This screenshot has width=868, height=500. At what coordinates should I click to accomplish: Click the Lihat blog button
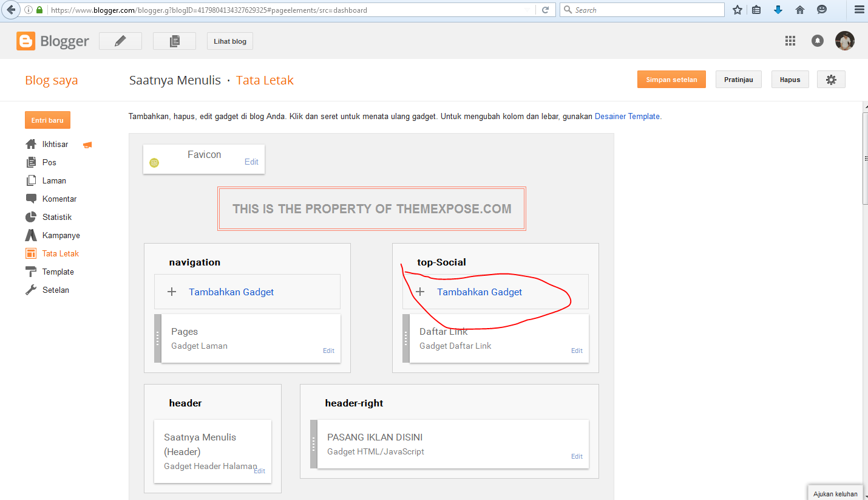point(230,41)
